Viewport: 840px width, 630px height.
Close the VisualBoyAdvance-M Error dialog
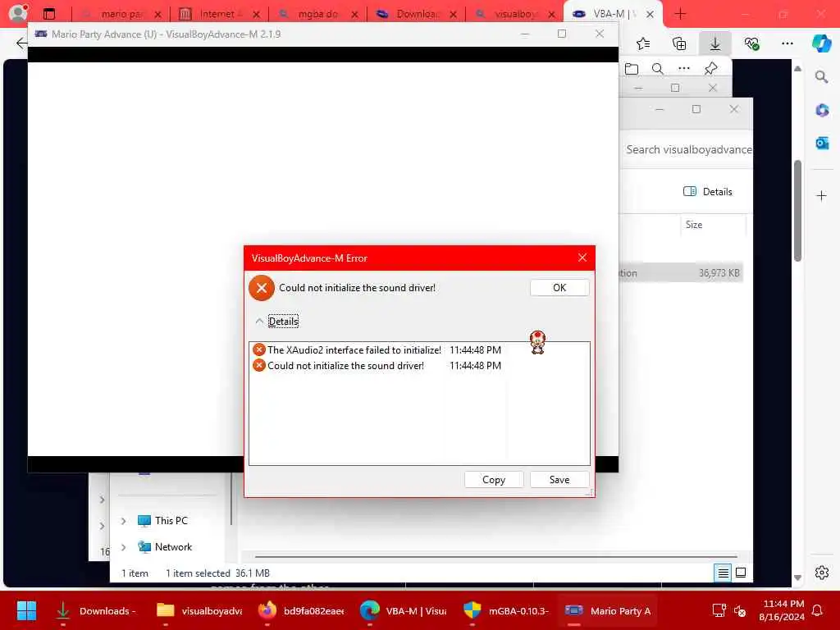coord(582,258)
